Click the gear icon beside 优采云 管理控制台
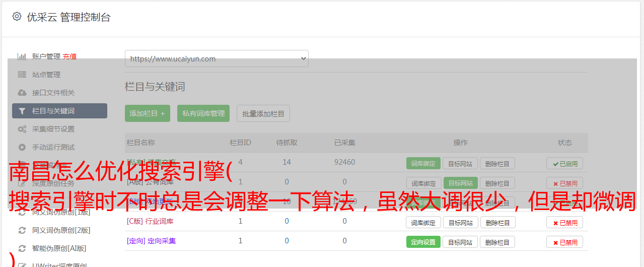The width and height of the screenshot is (644, 267). [17, 17]
